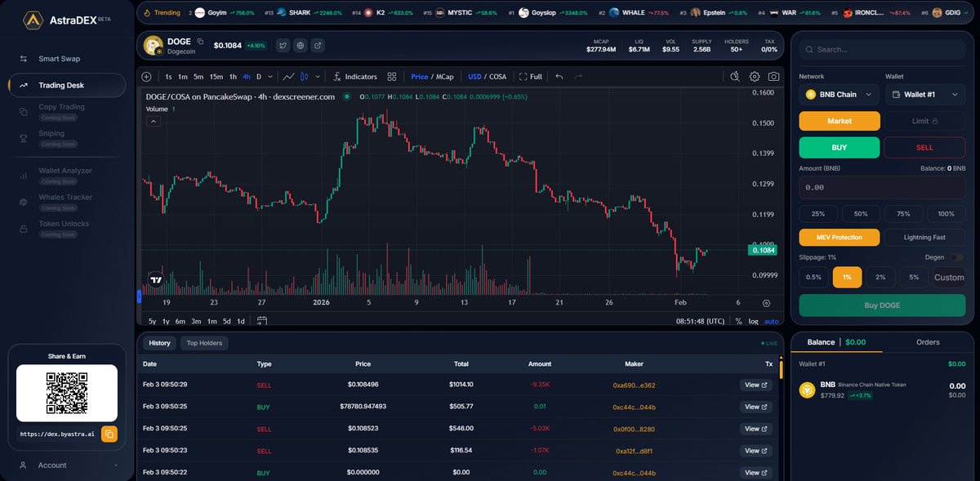The width and height of the screenshot is (980, 481).
Task: Select the 15m timeframe
Action: click(x=216, y=77)
